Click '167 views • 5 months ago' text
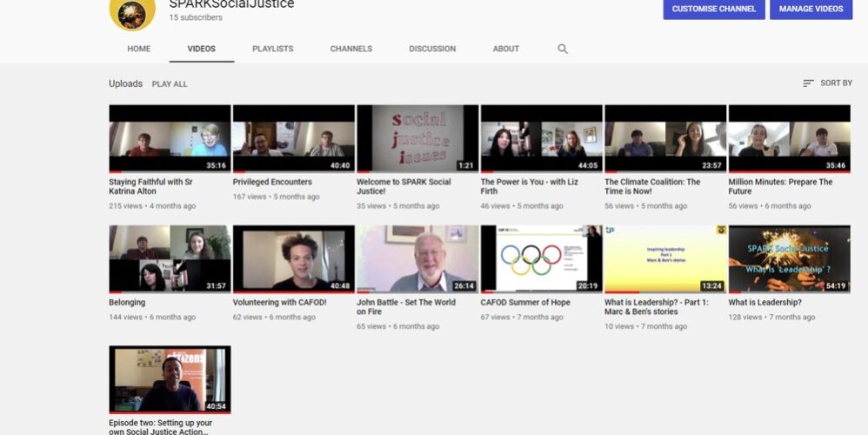This screenshot has width=868, height=435. pyautogui.click(x=277, y=197)
